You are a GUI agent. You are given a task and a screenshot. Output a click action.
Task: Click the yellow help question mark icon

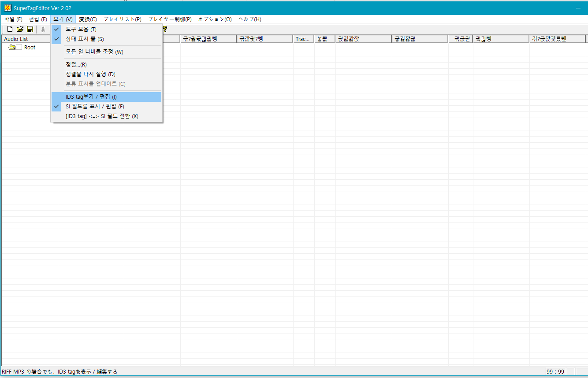point(165,29)
